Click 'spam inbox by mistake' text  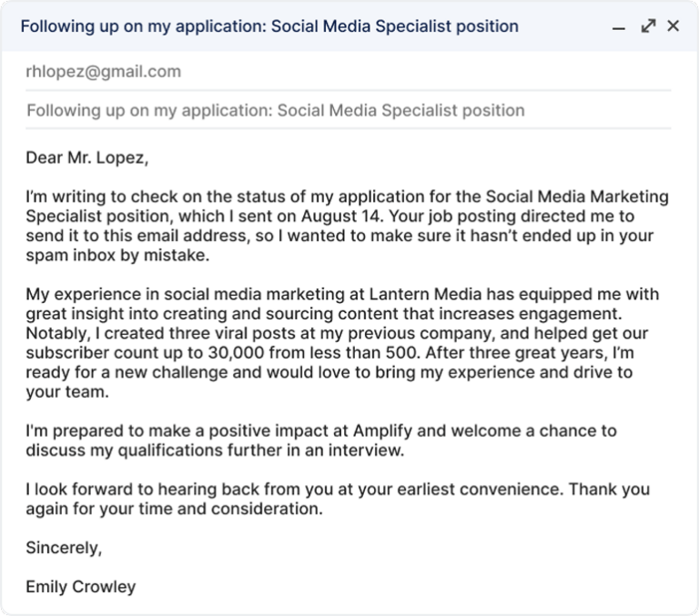(118, 256)
